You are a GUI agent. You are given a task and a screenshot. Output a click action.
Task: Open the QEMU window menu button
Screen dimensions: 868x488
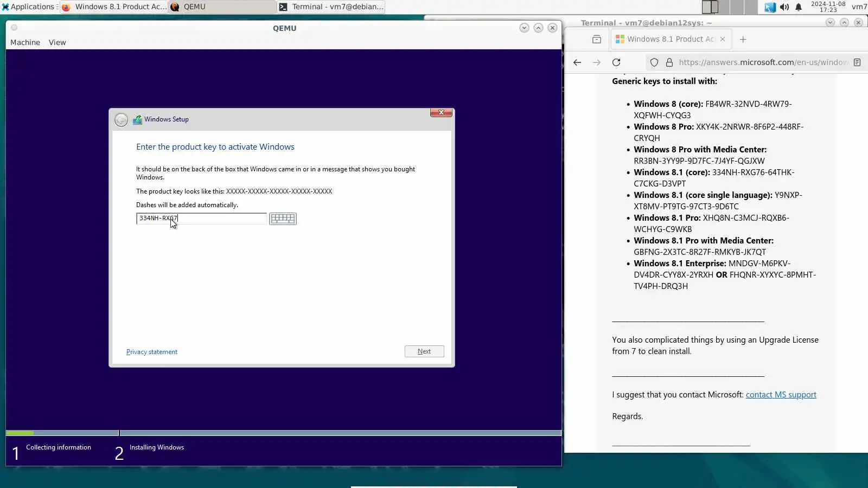click(14, 28)
